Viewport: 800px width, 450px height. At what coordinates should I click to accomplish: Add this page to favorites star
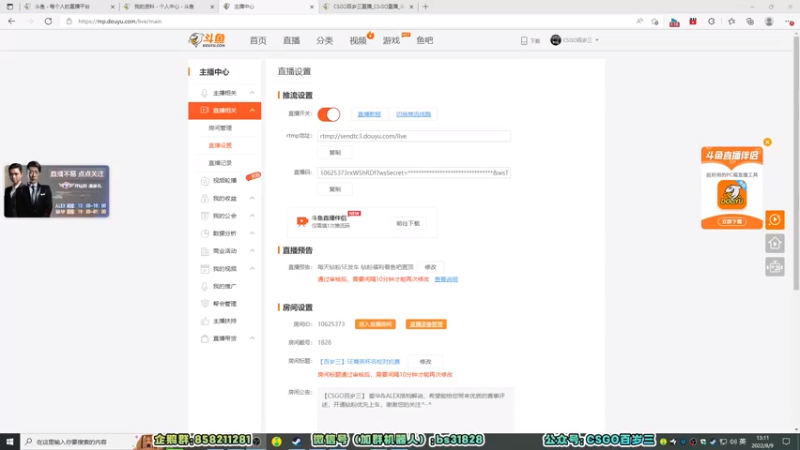point(655,21)
